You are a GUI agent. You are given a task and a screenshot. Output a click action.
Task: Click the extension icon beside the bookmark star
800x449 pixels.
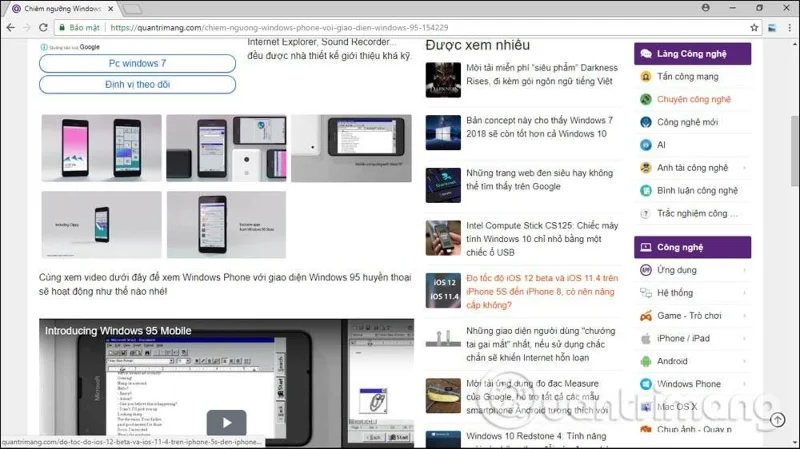coord(772,28)
